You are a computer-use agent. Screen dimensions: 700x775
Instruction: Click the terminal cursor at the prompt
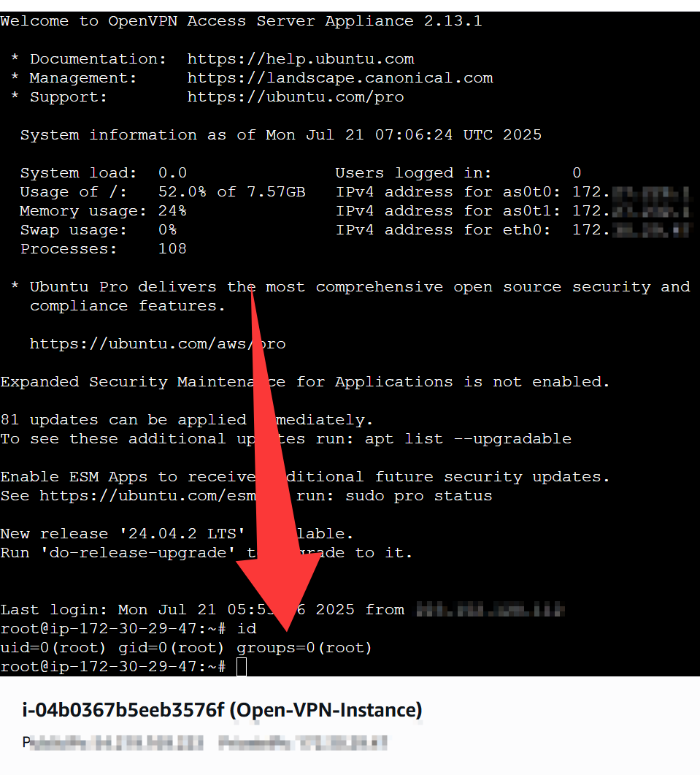click(x=242, y=667)
